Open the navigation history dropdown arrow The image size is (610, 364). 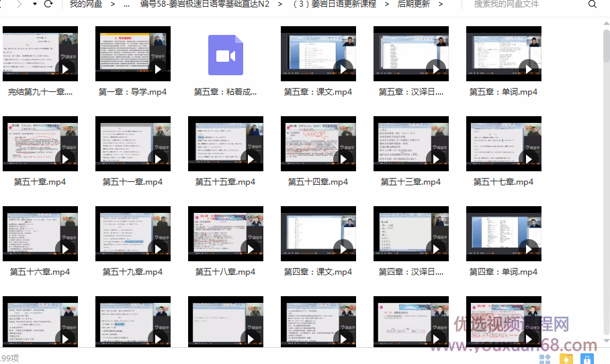click(x=35, y=4)
